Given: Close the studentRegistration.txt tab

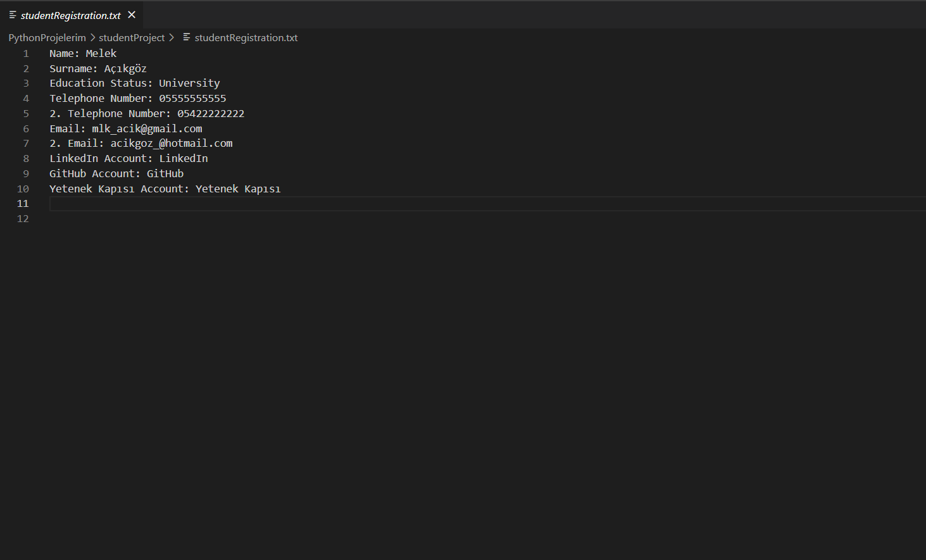Looking at the screenshot, I should (131, 15).
